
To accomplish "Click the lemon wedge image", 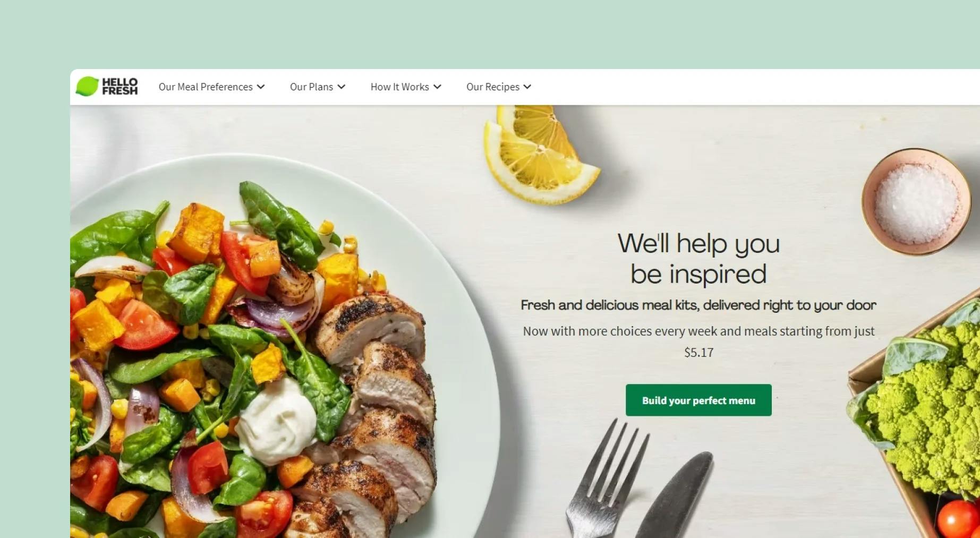I will [539, 154].
